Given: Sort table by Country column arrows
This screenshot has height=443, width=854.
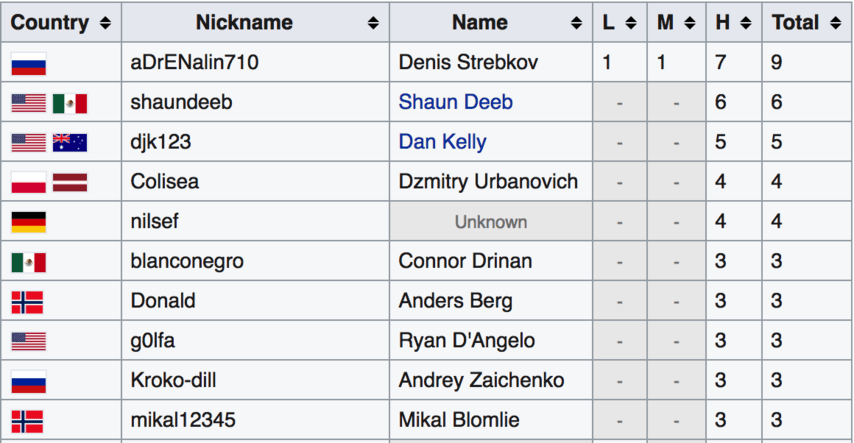Looking at the screenshot, I should pos(105,23).
